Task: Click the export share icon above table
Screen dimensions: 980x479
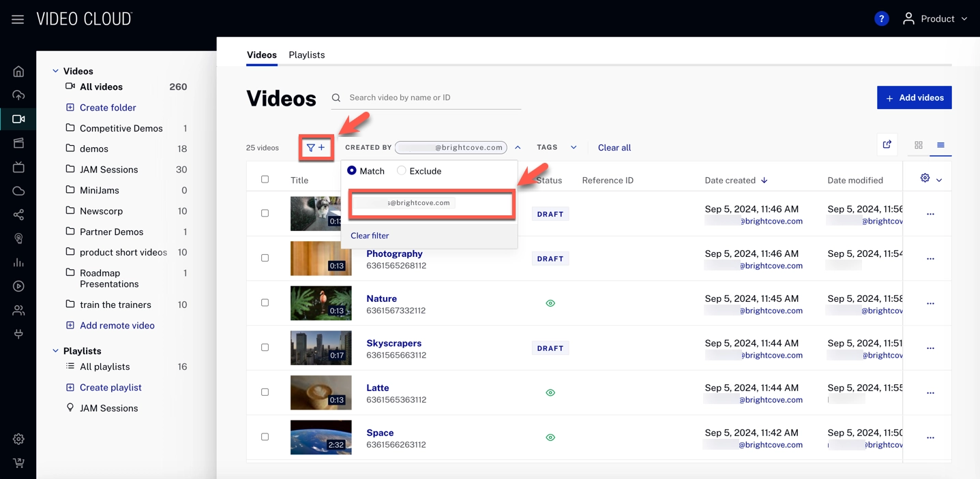Action: coord(887,144)
